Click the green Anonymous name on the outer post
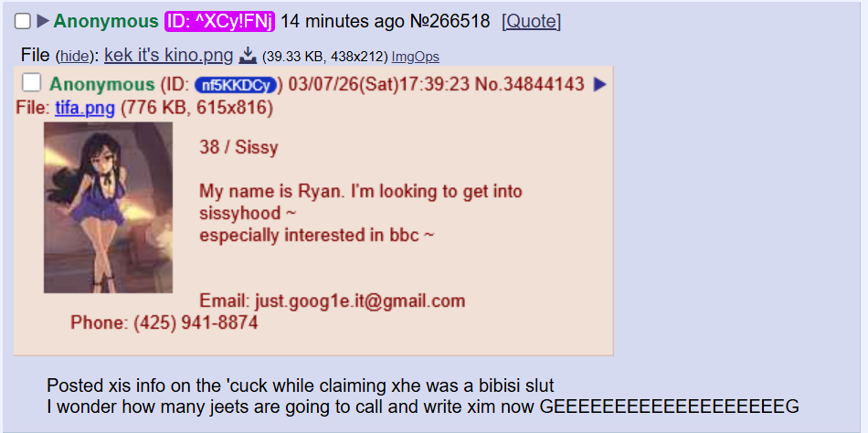868x433 pixels. pos(105,22)
